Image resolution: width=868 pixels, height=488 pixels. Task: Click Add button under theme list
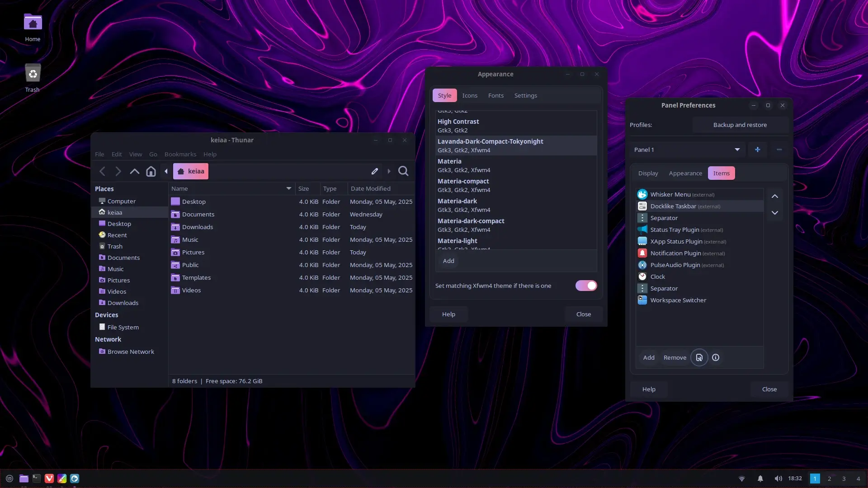coord(448,261)
